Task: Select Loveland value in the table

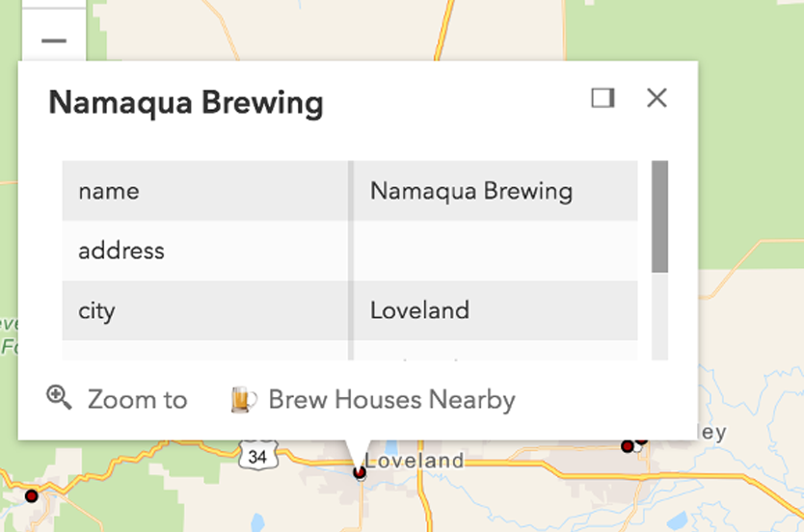Action: [x=419, y=310]
